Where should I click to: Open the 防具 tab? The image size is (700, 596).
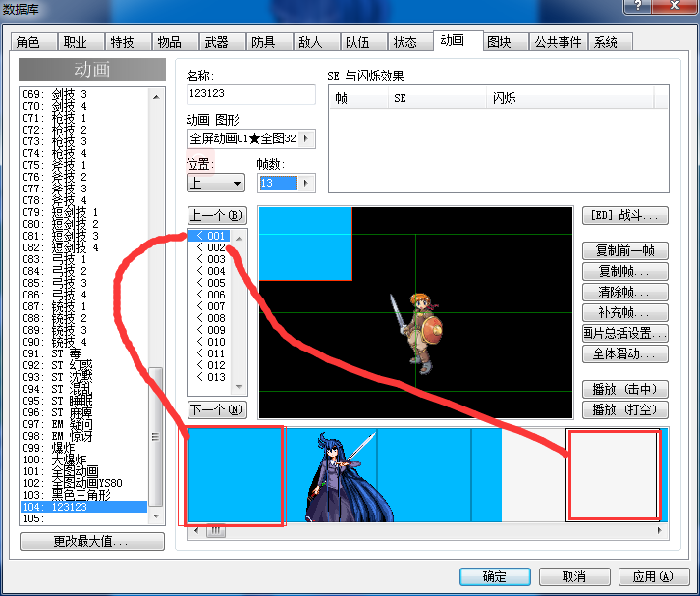(x=269, y=42)
